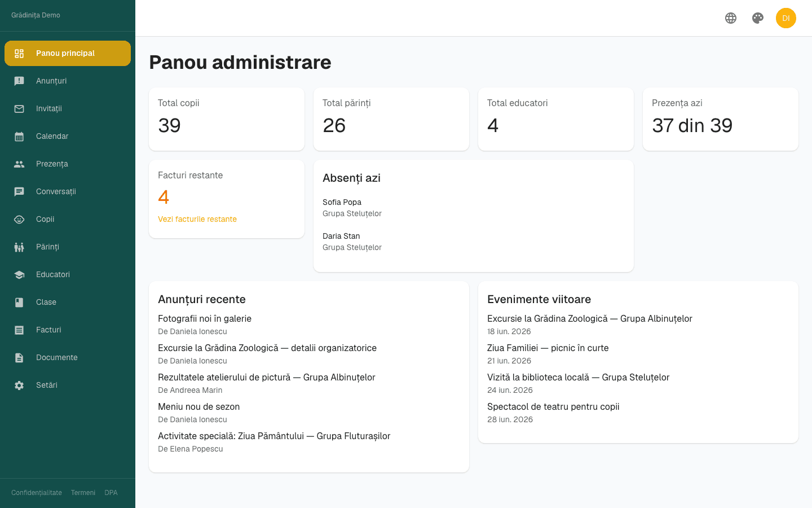Navigate to Prezența section

pyautogui.click(x=68, y=164)
